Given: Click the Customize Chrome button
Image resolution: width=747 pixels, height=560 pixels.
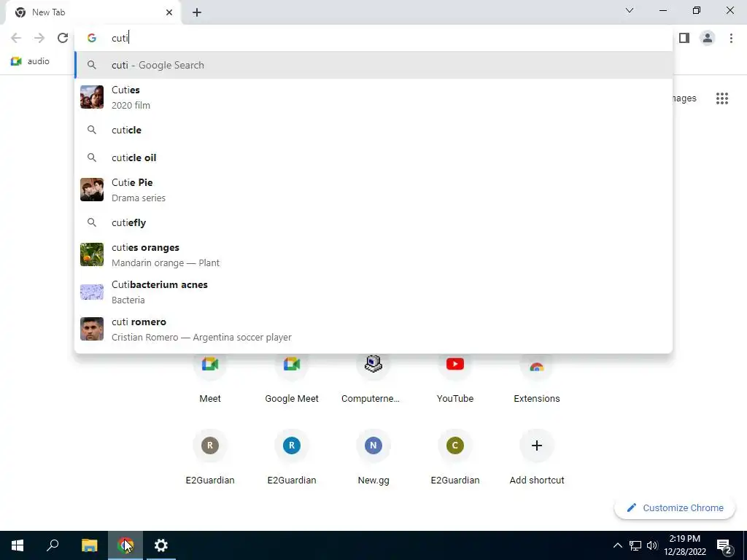Looking at the screenshot, I should 675,508.
